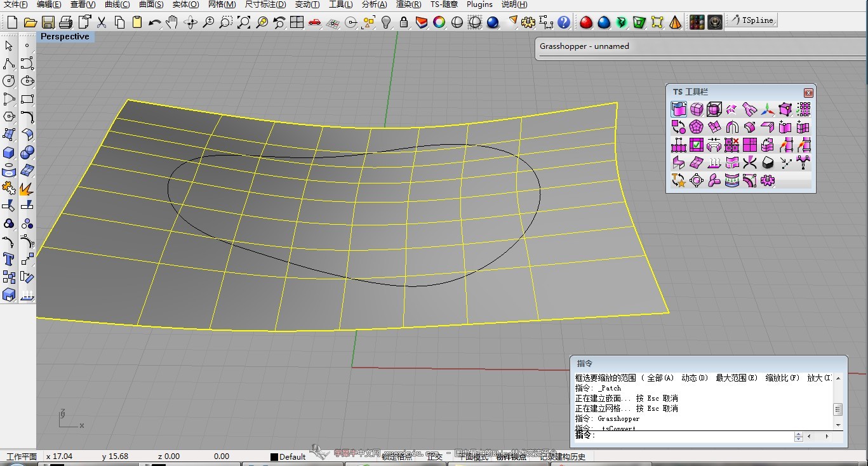The width and height of the screenshot is (868, 466).
Task: Click the Undo arrow icon
Action: click(x=154, y=22)
